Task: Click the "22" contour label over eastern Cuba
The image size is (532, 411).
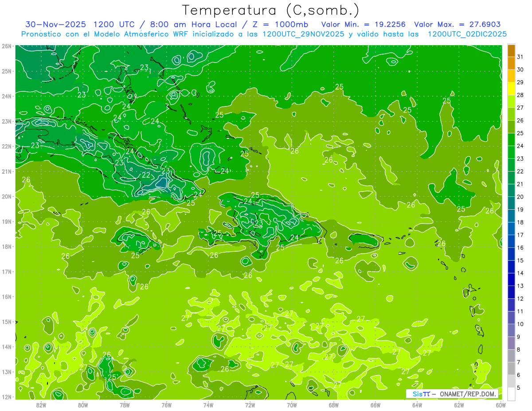Action: 146,175
